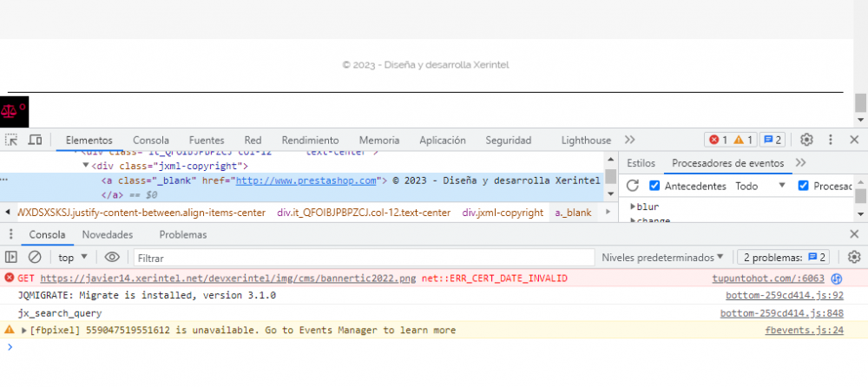Open the tupuntohot.com/:6063 source link
868x387 pixels.
[768, 279]
